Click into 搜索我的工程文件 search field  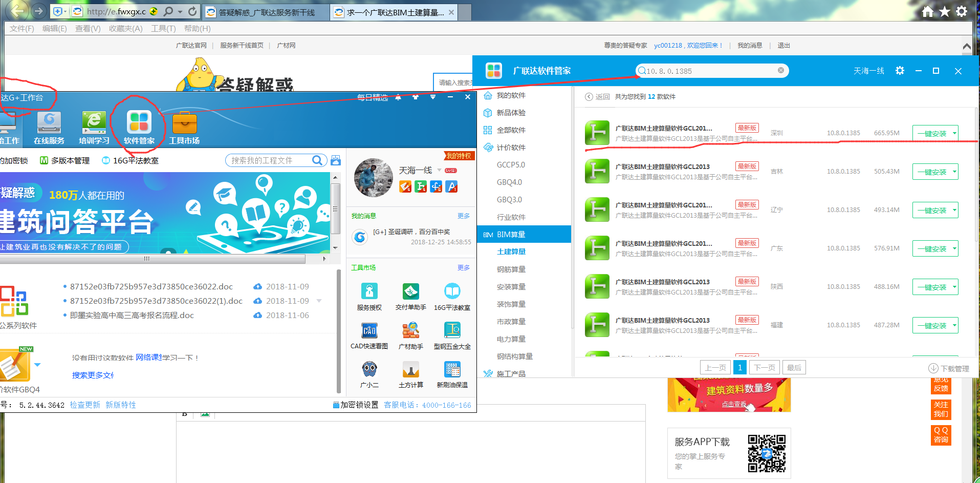(269, 160)
